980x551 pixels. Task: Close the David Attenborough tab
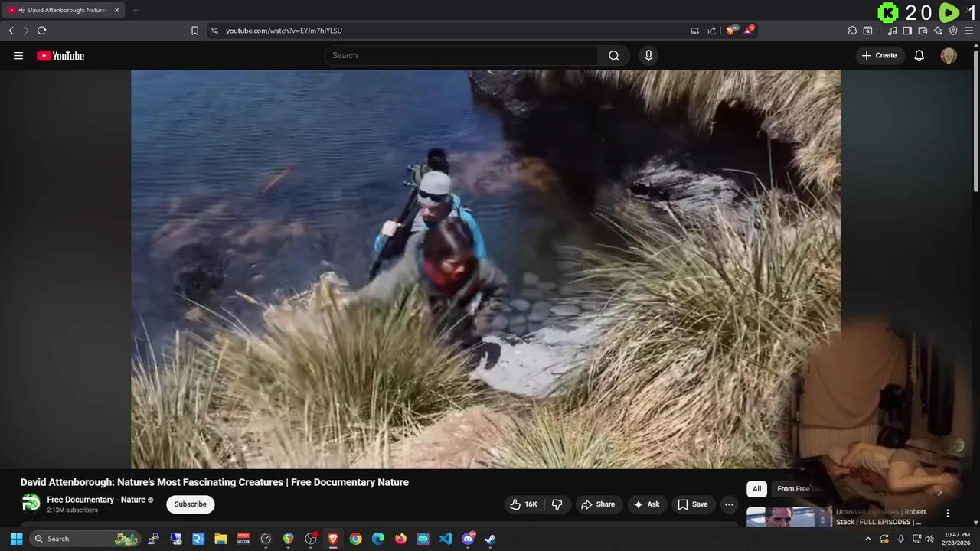116,10
